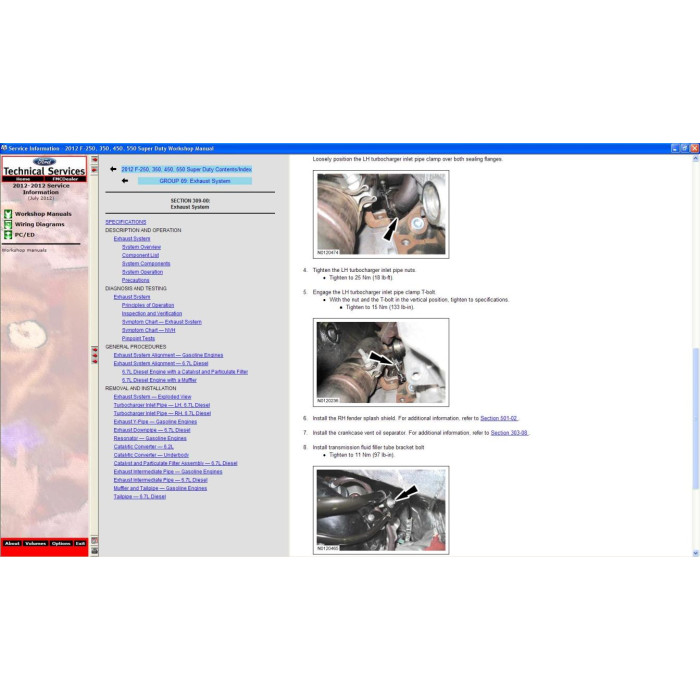
Task: Click T-bolt clamp photo N0120236
Action: pos(381,362)
